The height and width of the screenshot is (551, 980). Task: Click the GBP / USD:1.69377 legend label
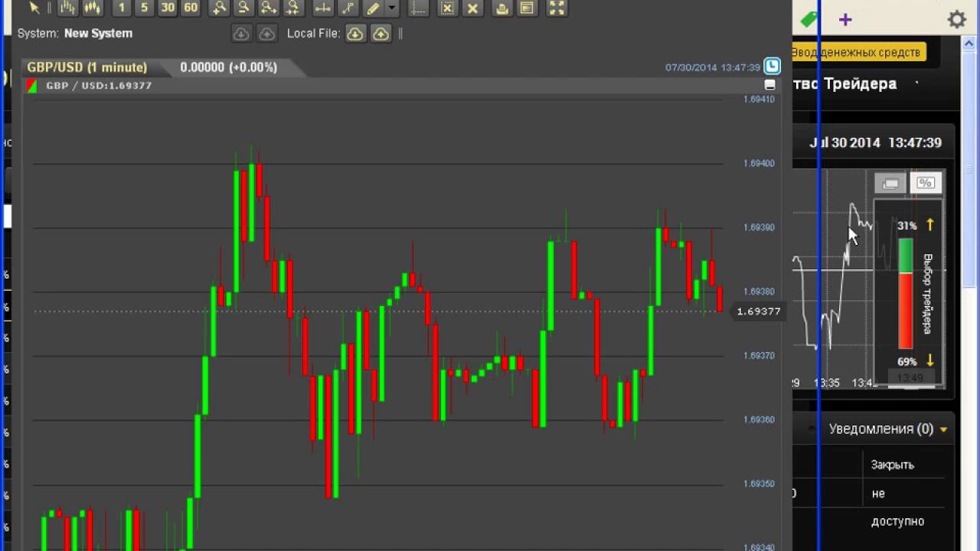(99, 86)
